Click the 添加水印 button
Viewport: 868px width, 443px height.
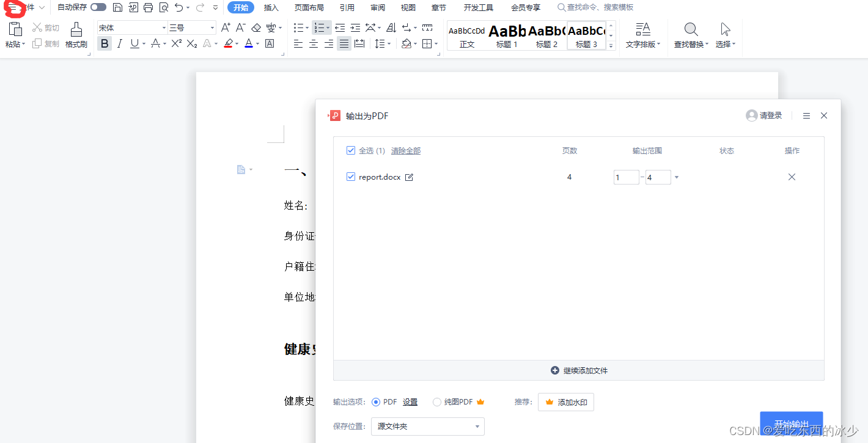(x=566, y=402)
